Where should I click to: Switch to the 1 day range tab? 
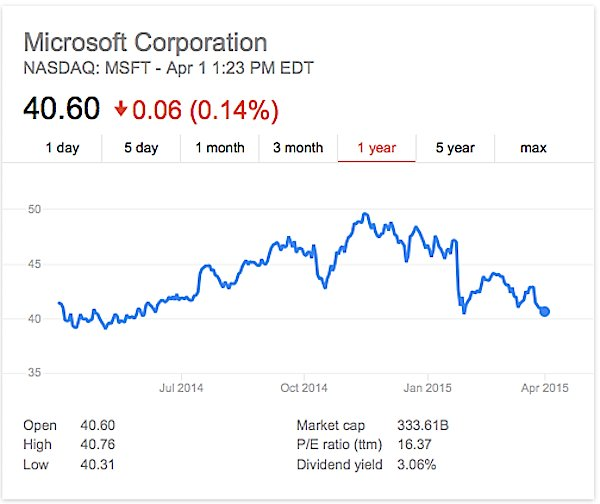(62, 148)
